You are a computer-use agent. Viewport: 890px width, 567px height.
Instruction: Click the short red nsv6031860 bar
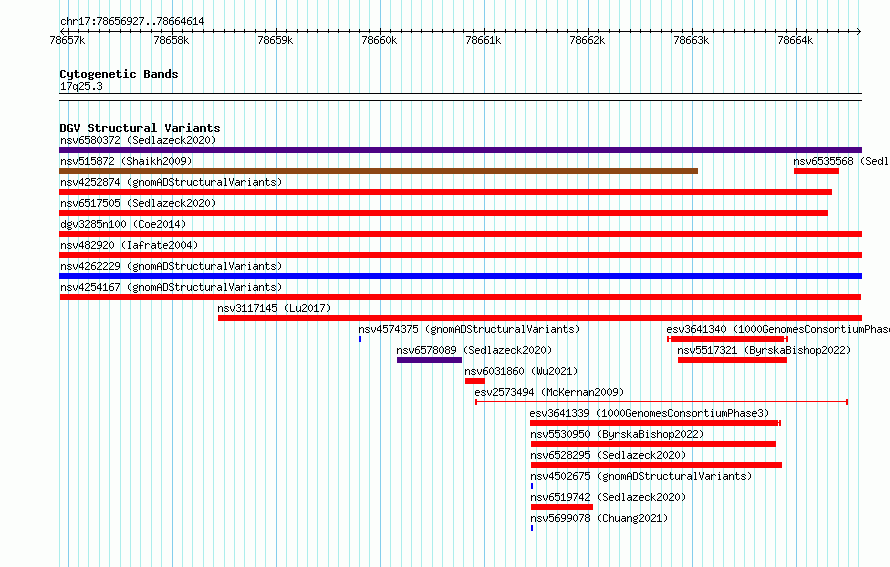click(475, 381)
